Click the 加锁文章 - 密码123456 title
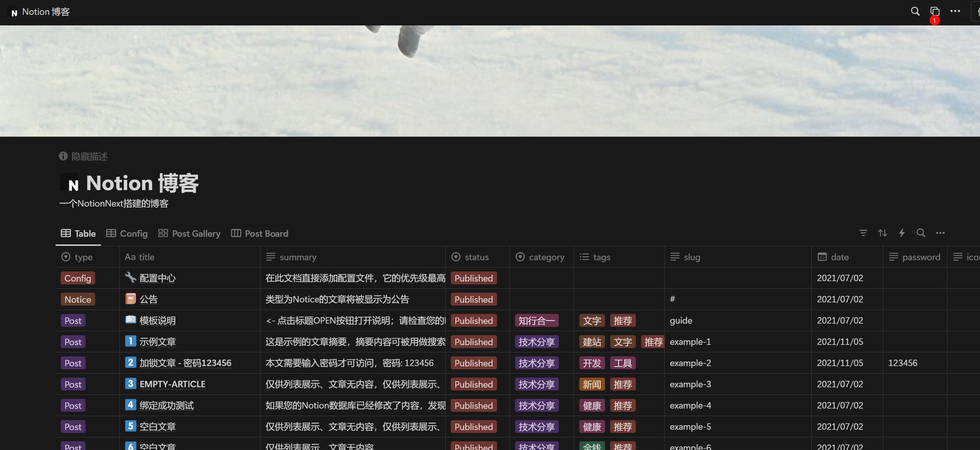980x450 pixels. point(185,363)
